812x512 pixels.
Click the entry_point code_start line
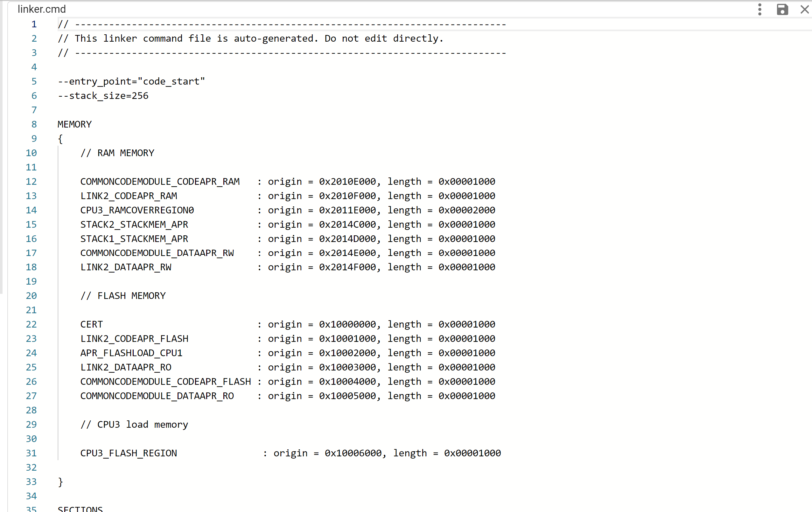point(131,81)
